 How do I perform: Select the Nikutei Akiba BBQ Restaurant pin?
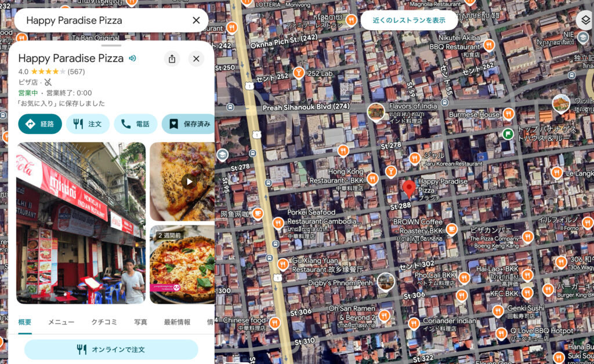coord(488,45)
